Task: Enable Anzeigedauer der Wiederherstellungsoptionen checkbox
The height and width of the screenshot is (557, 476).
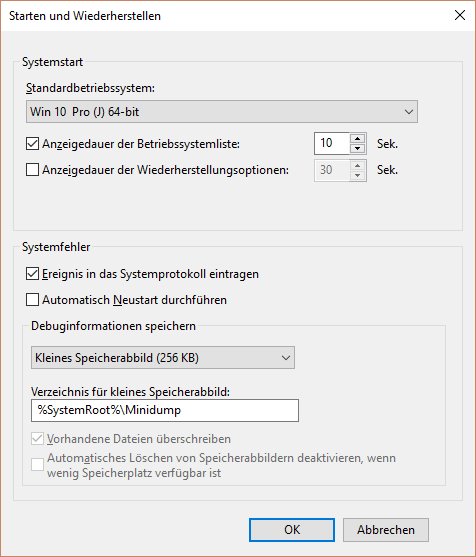Action: pos(32,170)
